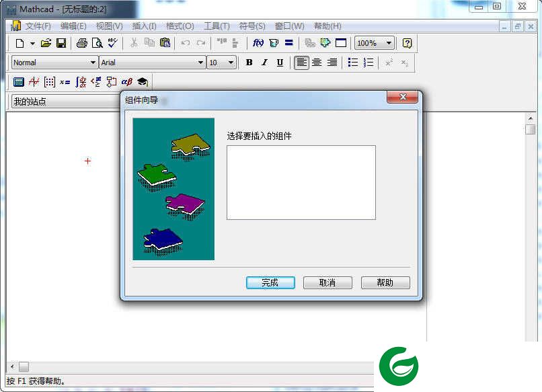
Task: Open the Normal style dropdown
Action: pyautogui.click(x=93, y=63)
